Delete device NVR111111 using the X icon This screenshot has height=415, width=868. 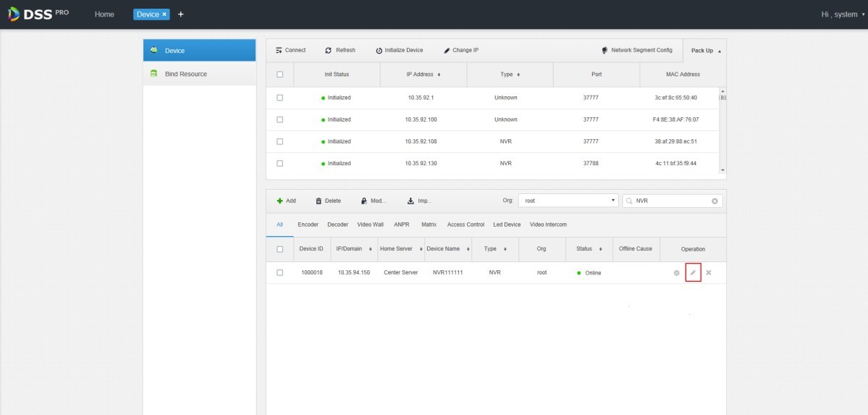click(709, 272)
